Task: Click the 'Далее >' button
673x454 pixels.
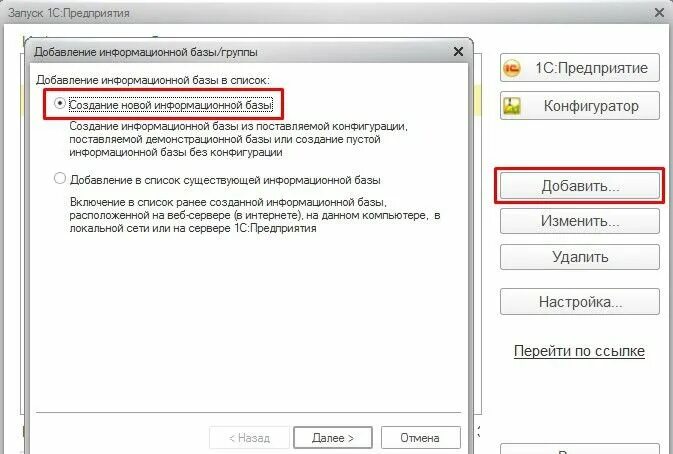Action: click(333, 438)
